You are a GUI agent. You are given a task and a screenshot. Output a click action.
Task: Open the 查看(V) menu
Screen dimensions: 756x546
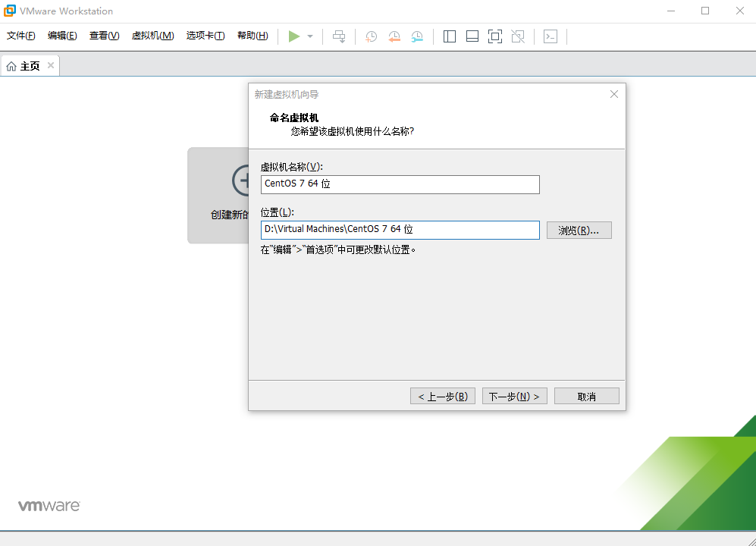click(104, 36)
